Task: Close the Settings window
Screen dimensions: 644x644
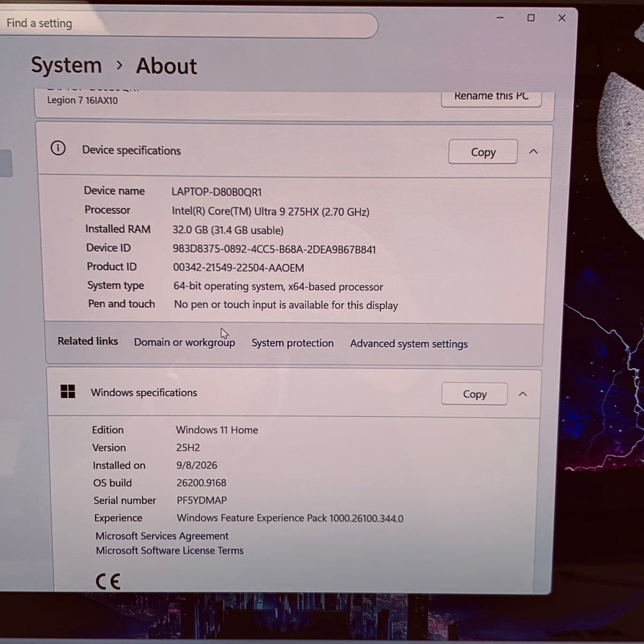Action: [562, 18]
